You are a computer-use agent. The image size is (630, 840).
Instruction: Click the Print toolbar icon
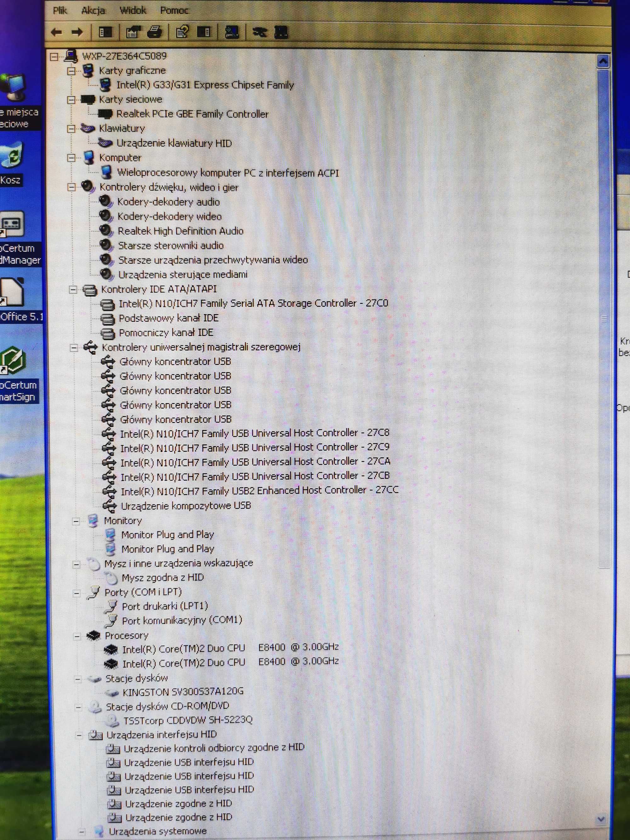[x=155, y=32]
